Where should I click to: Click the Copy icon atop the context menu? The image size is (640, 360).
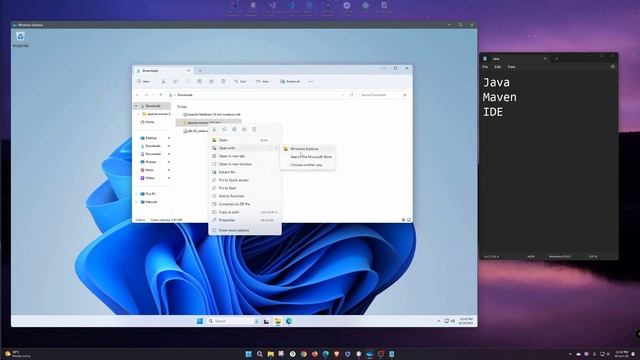pos(224,129)
